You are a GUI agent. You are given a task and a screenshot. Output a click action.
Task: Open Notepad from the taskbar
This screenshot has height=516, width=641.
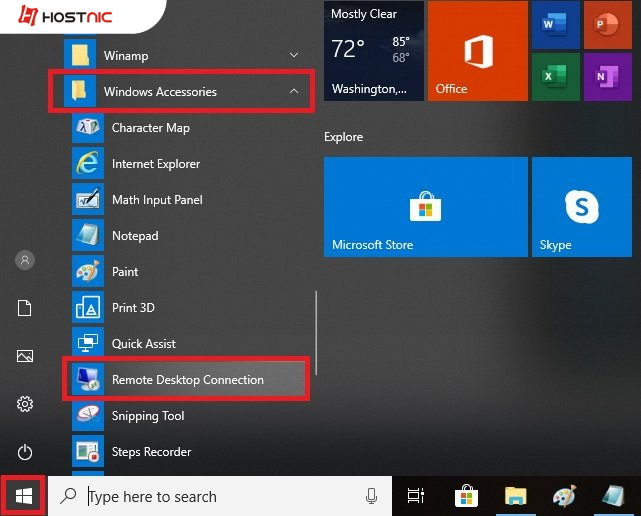point(613,496)
